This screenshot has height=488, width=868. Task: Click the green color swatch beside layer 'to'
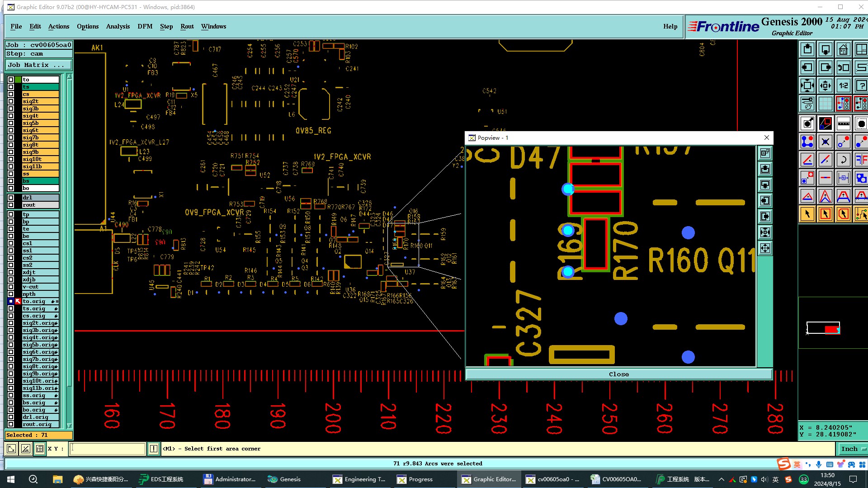[18, 80]
